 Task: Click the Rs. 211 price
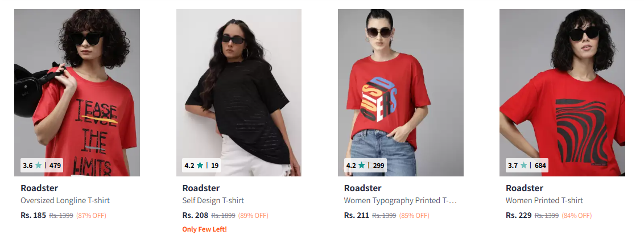pos(357,215)
